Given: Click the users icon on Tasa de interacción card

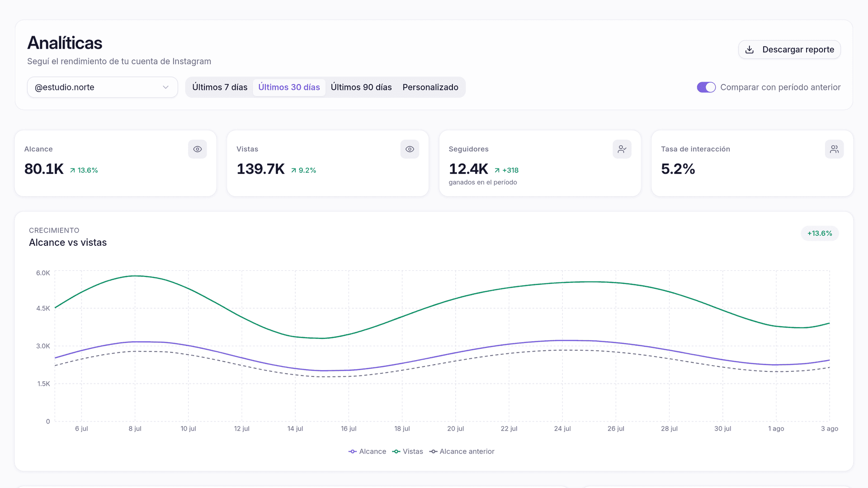Looking at the screenshot, I should [x=835, y=149].
